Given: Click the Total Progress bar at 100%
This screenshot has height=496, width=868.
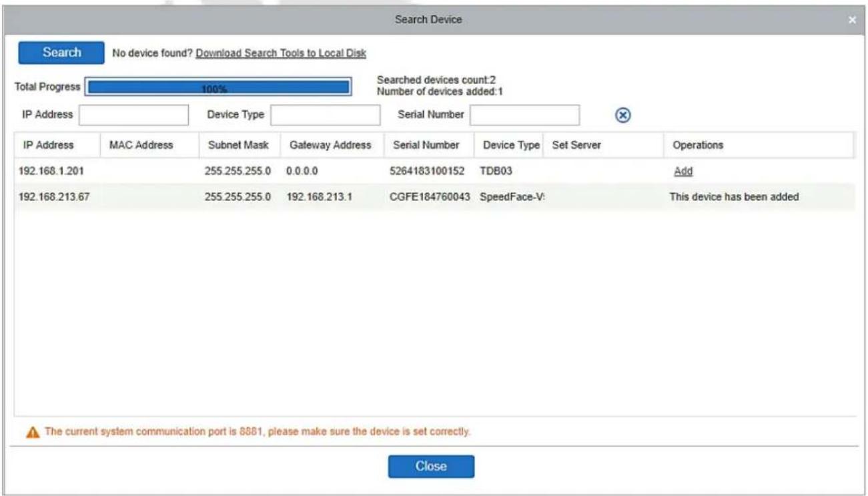Looking at the screenshot, I should (x=219, y=87).
